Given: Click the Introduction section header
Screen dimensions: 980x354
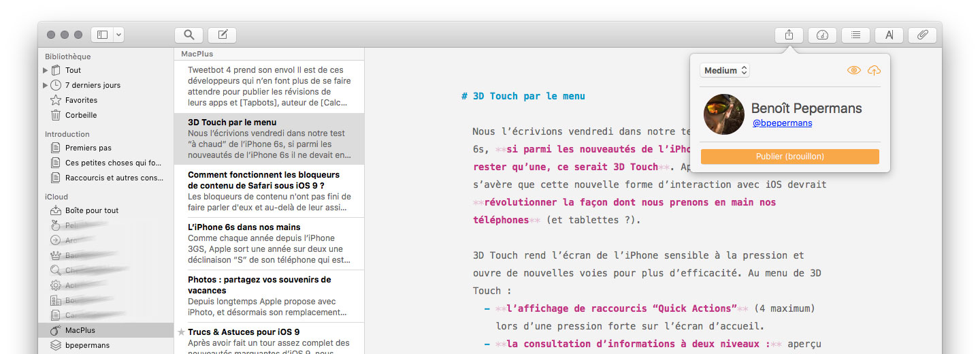Looking at the screenshot, I should pos(67,134).
